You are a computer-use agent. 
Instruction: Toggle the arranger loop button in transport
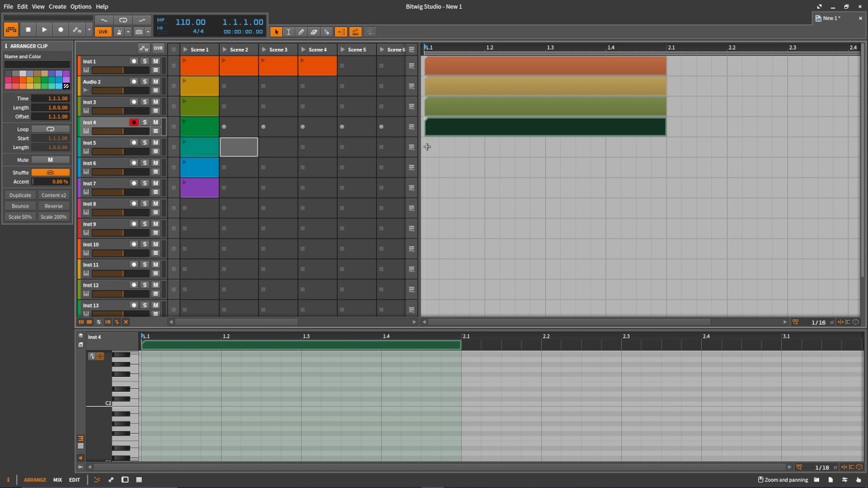click(x=123, y=20)
